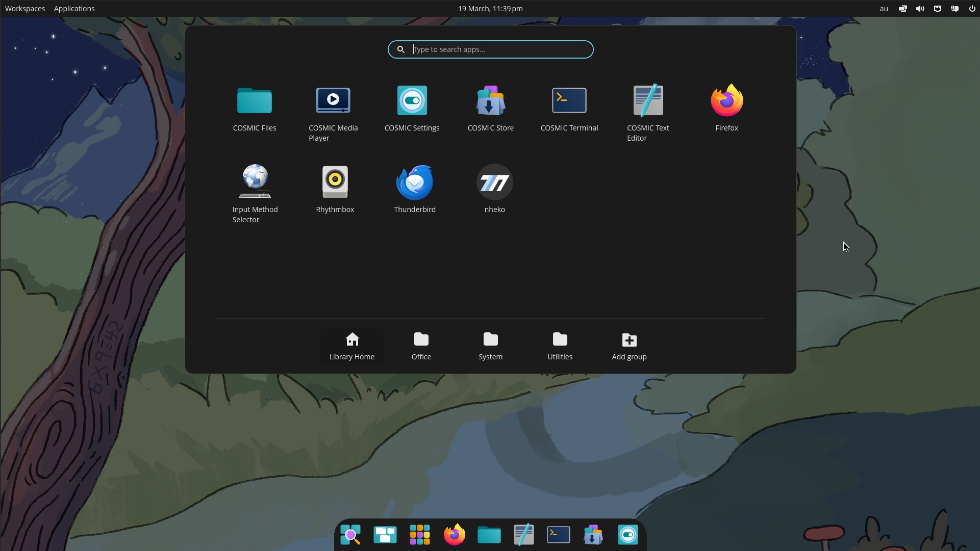The width and height of the screenshot is (980, 551).
Task: Click inside the app search field
Action: click(x=490, y=49)
